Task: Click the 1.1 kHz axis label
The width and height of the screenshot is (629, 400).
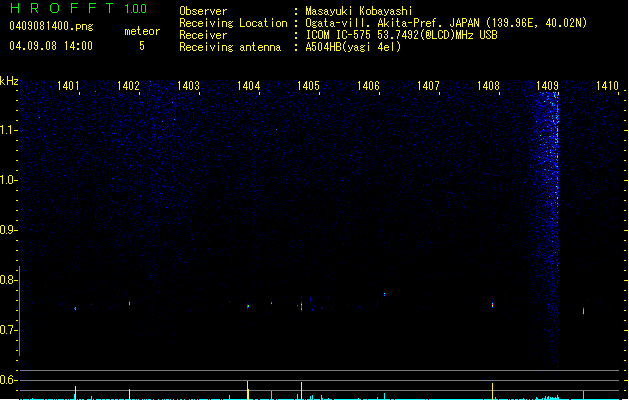Action: click(7, 130)
